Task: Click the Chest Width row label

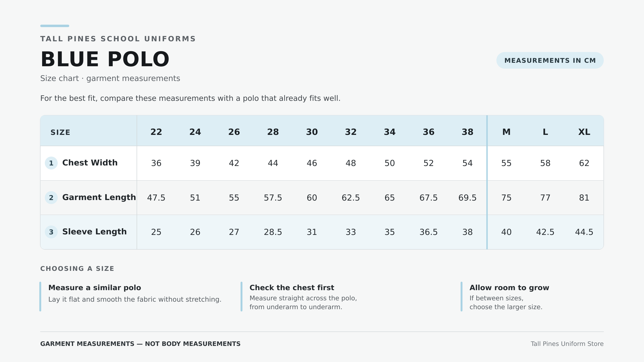Action: pyautogui.click(x=90, y=163)
